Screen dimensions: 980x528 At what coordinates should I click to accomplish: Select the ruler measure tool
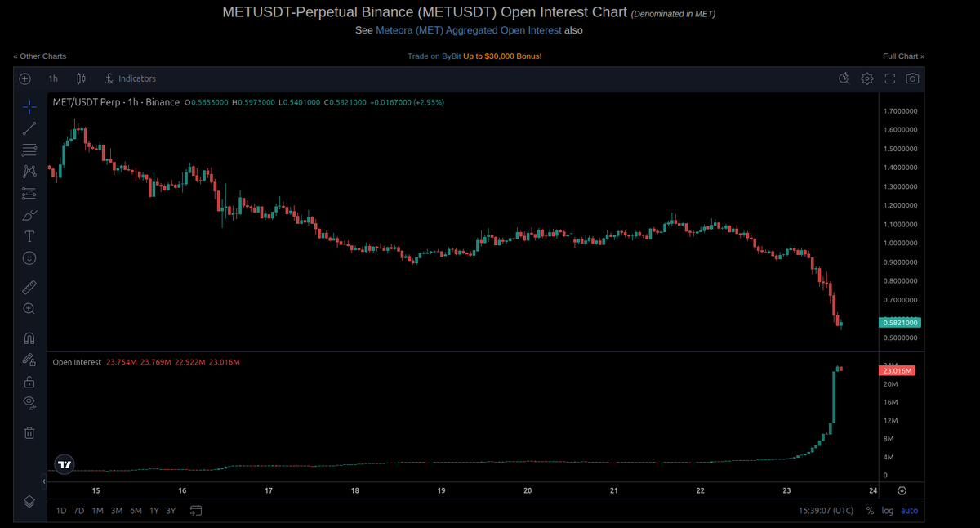pyautogui.click(x=29, y=287)
